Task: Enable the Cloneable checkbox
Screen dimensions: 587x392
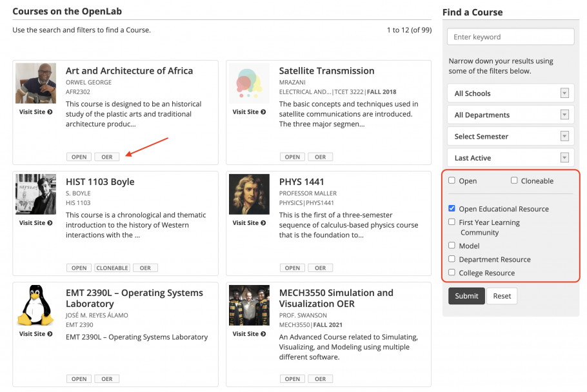Action: point(514,181)
